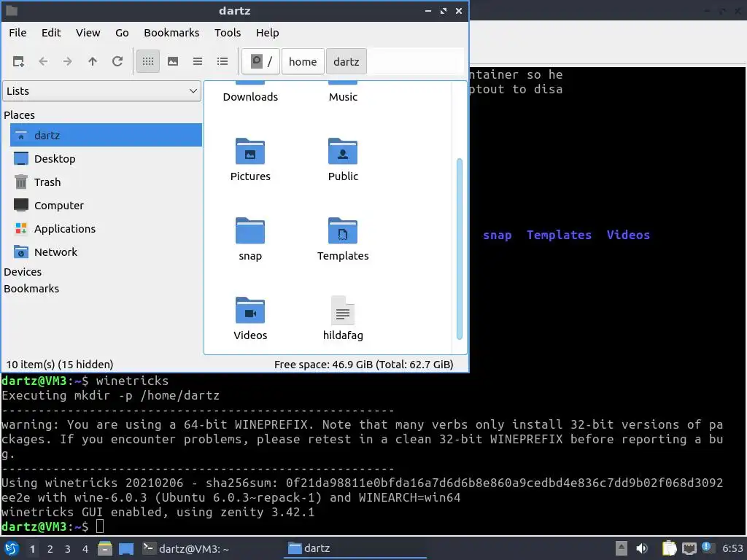
Task: Open the Edit menu
Action: point(51,33)
